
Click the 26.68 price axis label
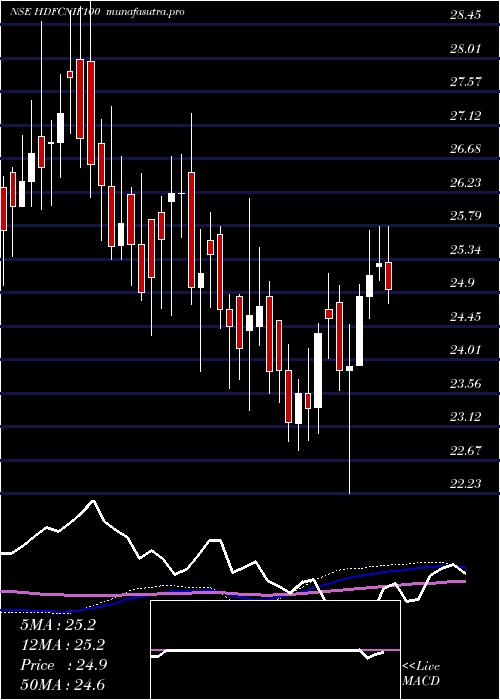pos(465,149)
